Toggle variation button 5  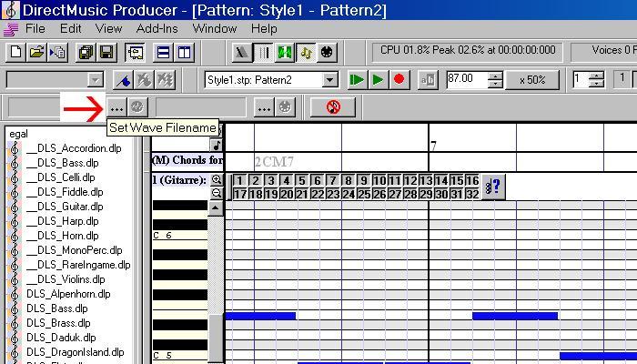pyautogui.click(x=301, y=180)
